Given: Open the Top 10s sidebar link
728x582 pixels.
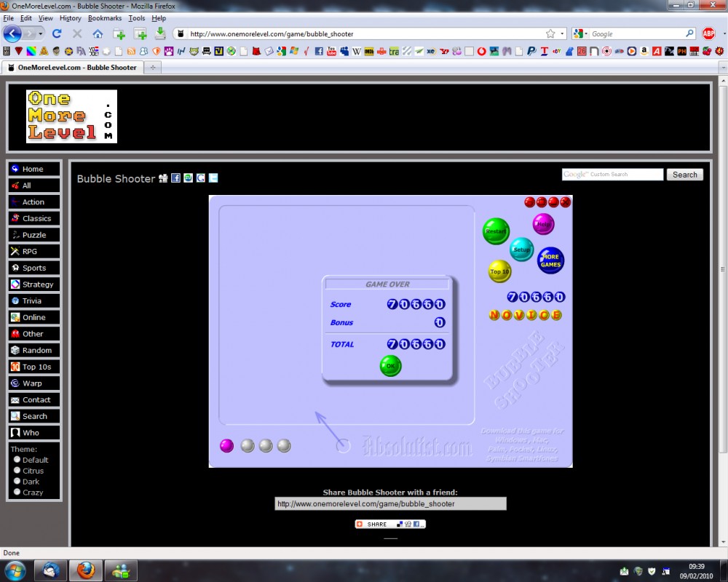Looking at the screenshot, I should (x=34, y=367).
